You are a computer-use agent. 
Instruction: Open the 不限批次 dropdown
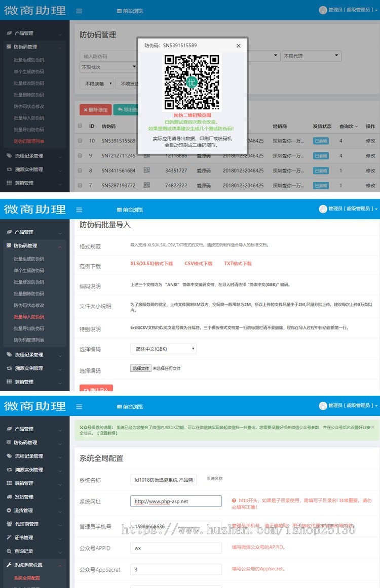108,67
